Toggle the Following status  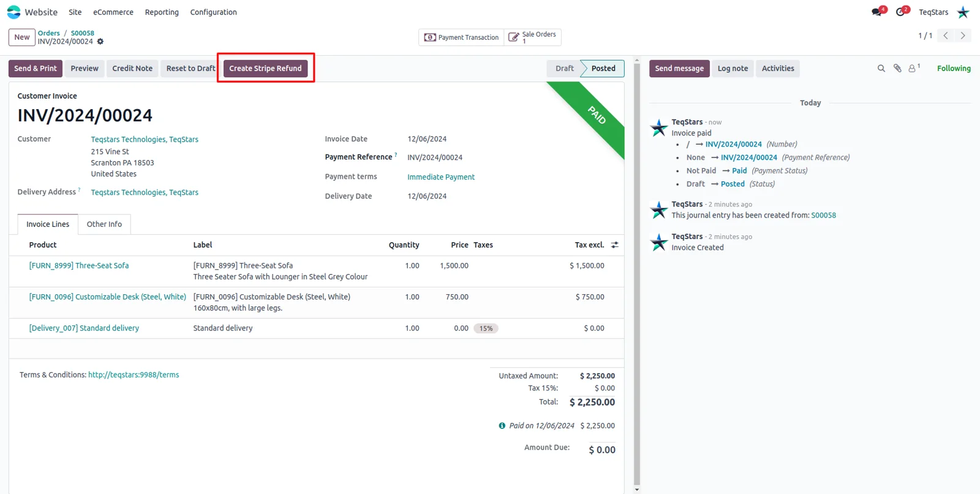click(x=954, y=69)
